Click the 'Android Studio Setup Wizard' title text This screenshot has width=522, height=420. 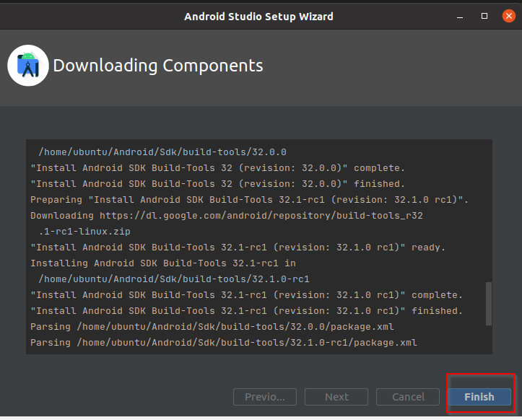pos(258,17)
